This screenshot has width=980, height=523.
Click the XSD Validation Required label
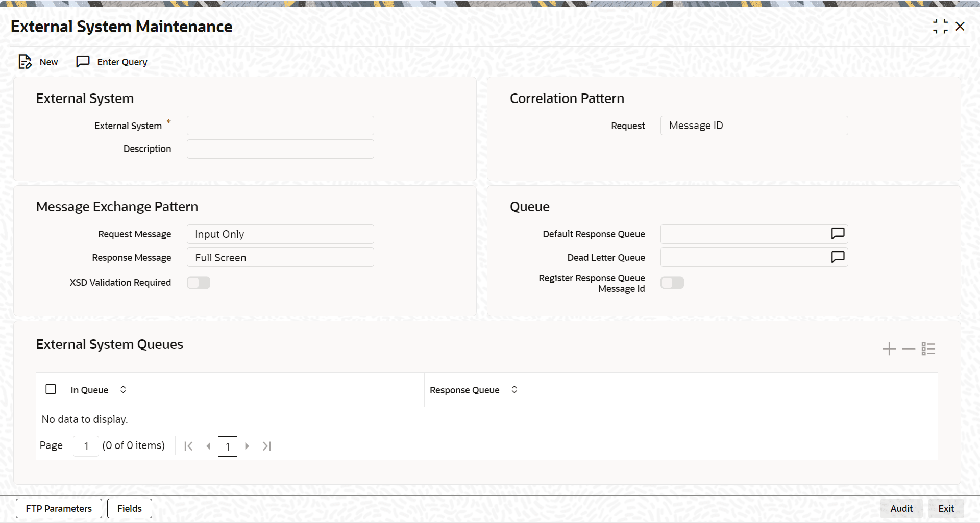point(120,282)
